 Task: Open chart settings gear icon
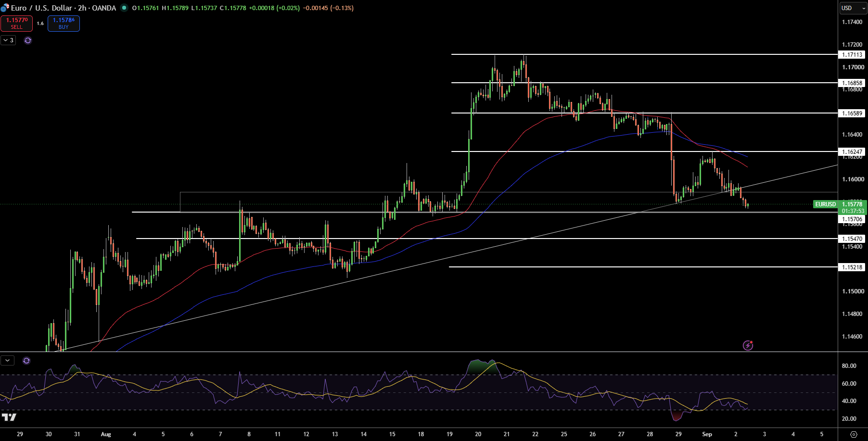point(854,434)
